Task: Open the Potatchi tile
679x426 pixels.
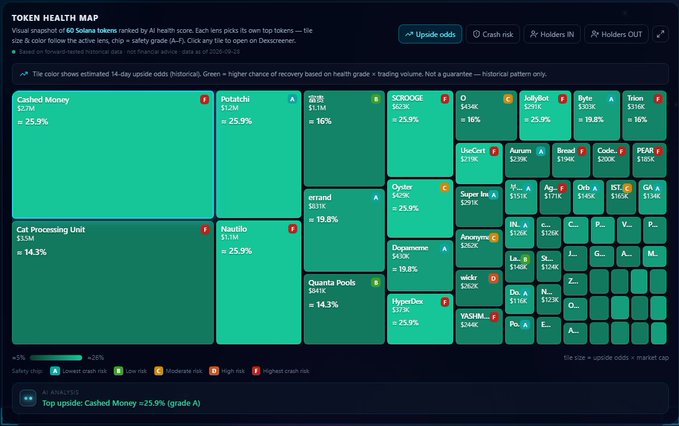Action: (259, 154)
